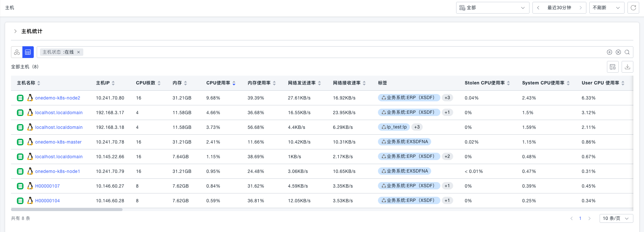Sort by 内存使用率 column header
The image size is (644, 232).
pos(261,83)
